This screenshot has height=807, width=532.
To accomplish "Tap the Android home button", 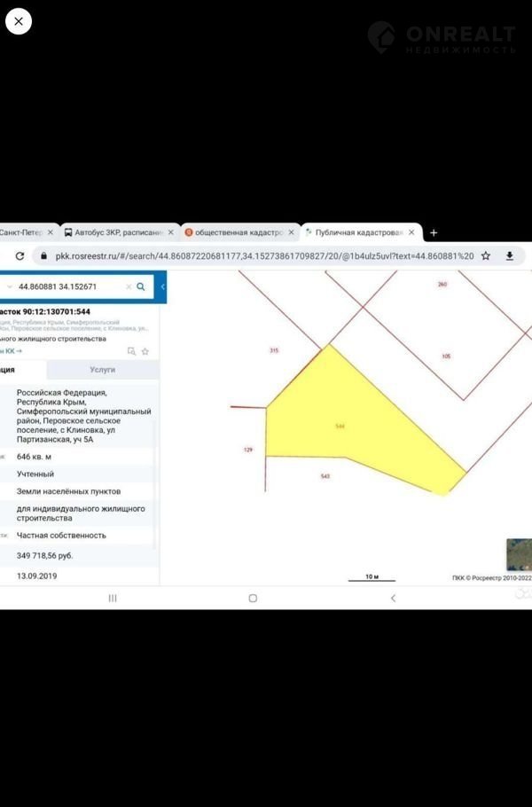I will [253, 599].
